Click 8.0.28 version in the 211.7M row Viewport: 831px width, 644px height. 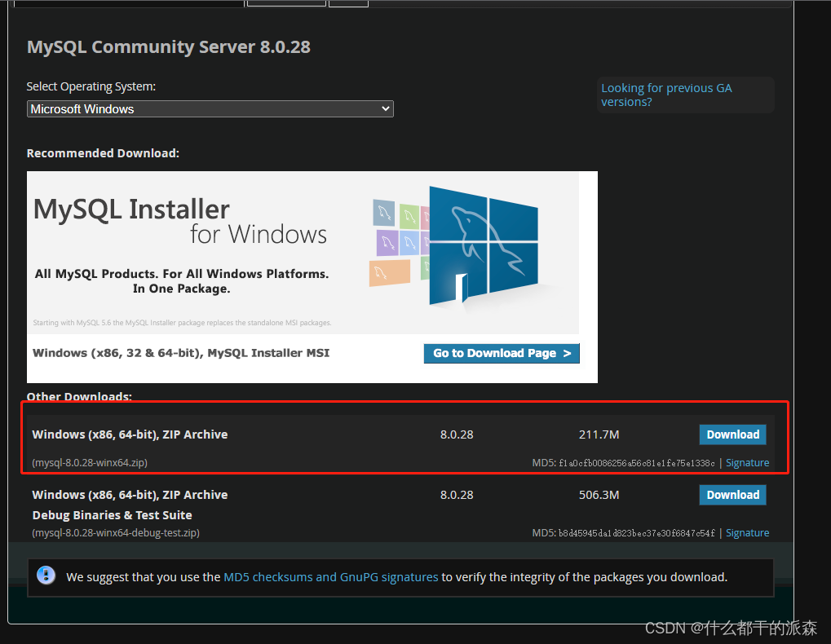(x=457, y=434)
